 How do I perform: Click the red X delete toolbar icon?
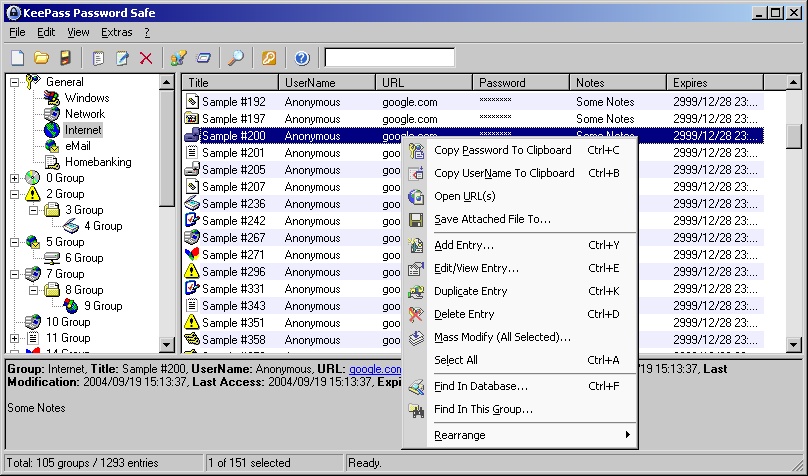tap(146, 58)
